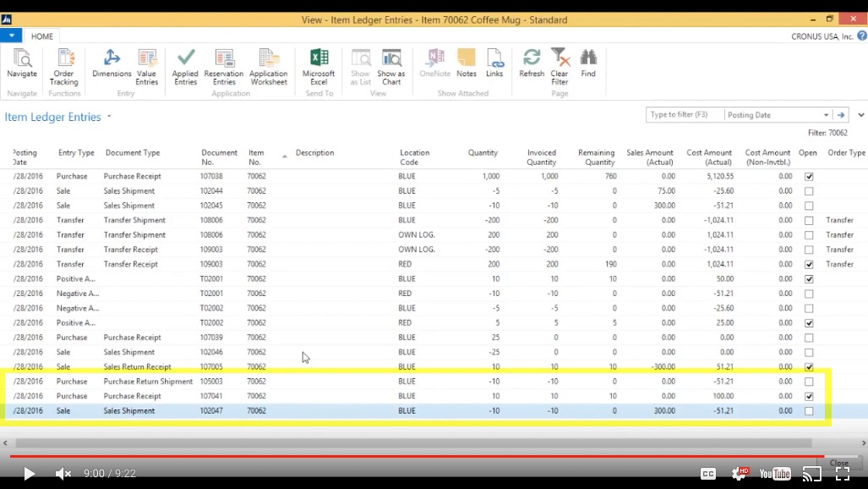
Task: Toggle Open checkbox for document 107038
Action: point(809,176)
